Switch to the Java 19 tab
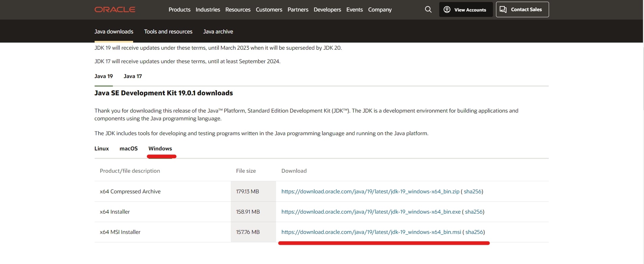 point(103,76)
